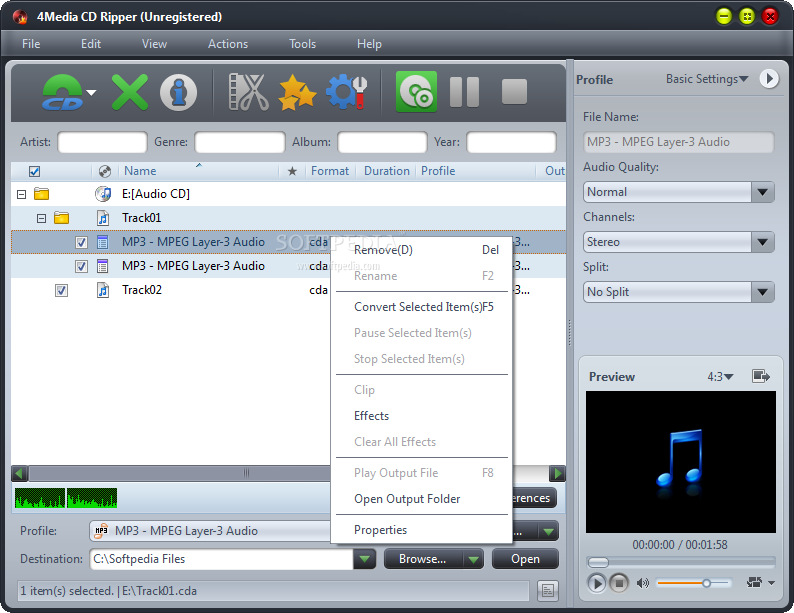Play the preview
Screen dimensions: 794x613
click(x=597, y=583)
